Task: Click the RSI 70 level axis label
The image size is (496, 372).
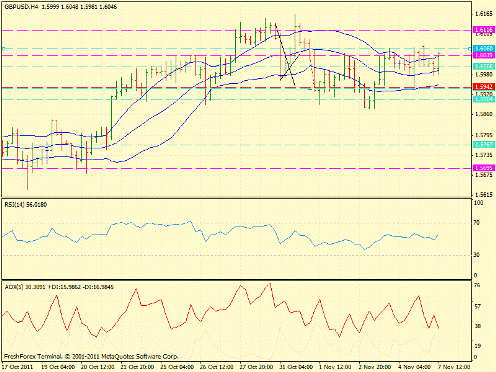Action: (x=477, y=223)
